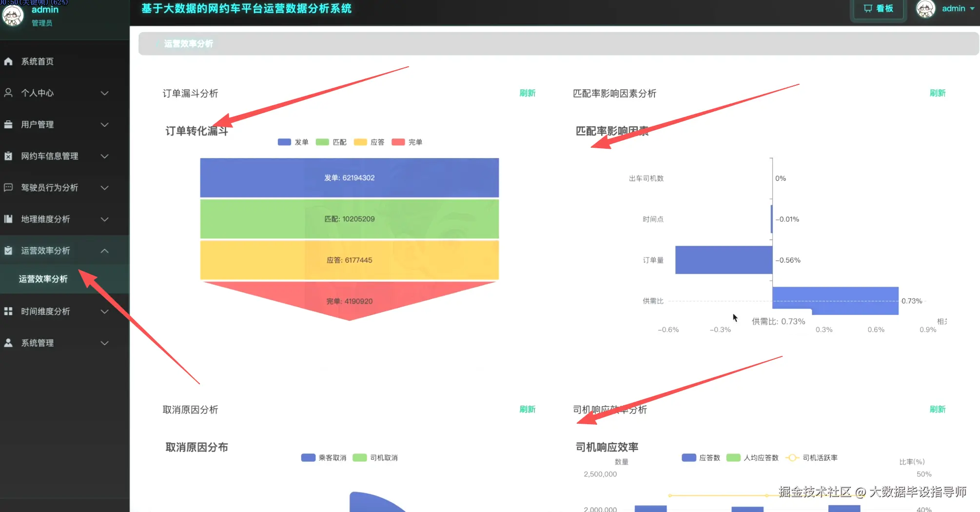This screenshot has height=512, width=980.
Task: Open 网约车信息管理 menu label
Action: tap(50, 156)
